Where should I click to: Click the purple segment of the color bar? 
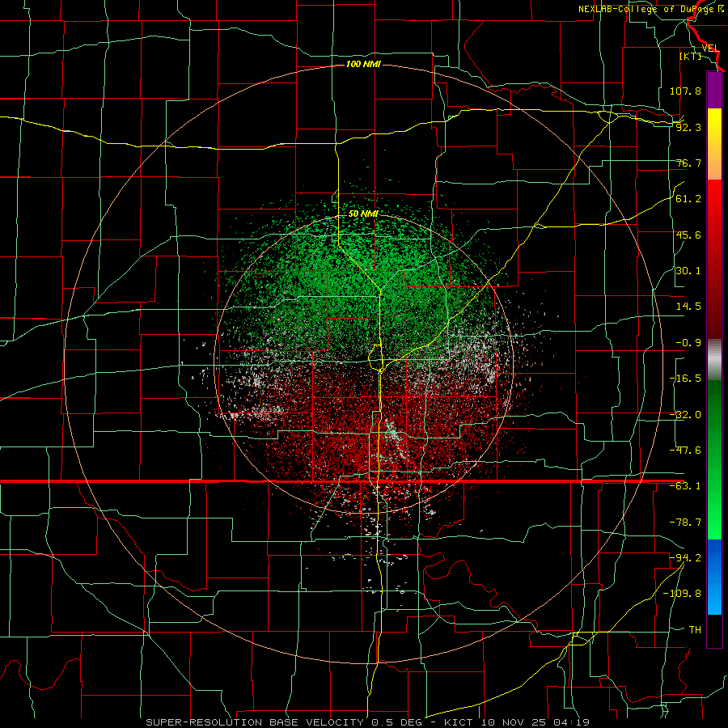[x=714, y=91]
